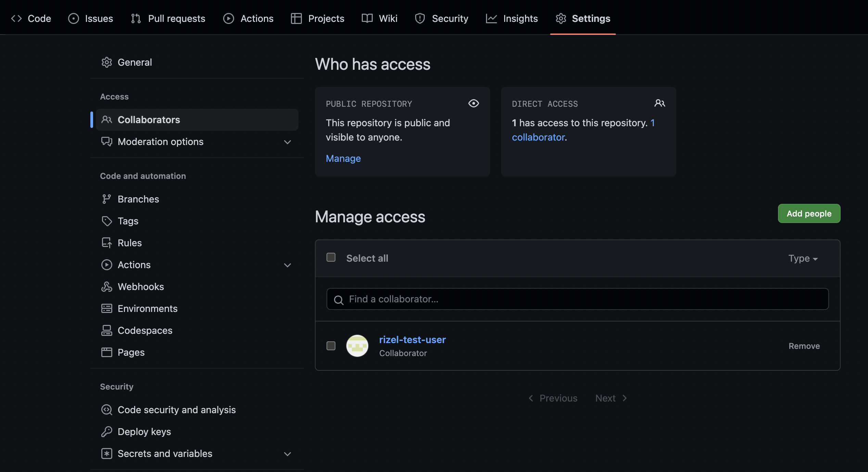Go to the Next page
Screen dimensions: 868x472
[611, 398]
